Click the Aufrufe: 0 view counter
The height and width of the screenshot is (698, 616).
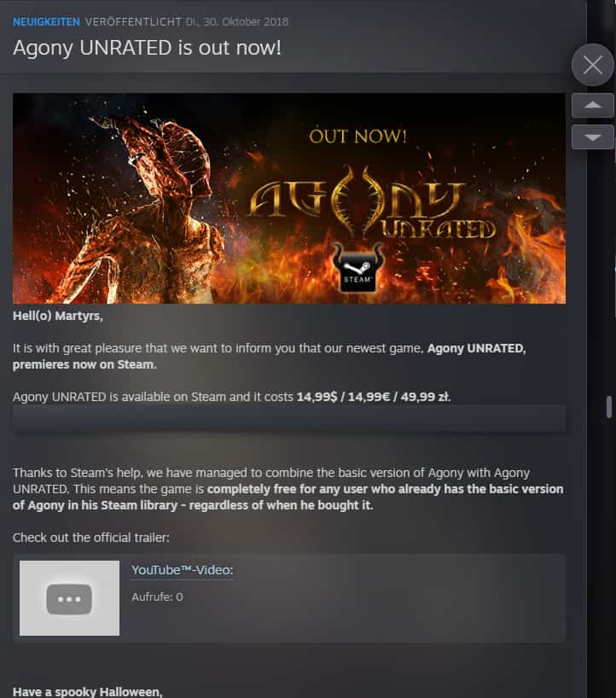[157, 596]
